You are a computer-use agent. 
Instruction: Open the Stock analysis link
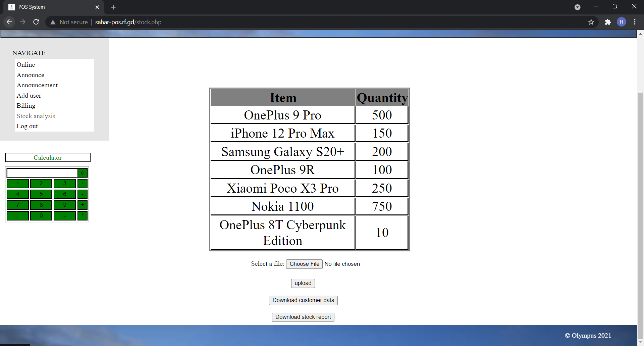(36, 116)
